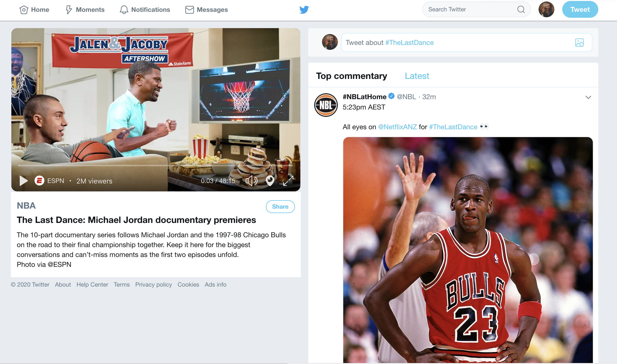Open the Messages tab

point(206,10)
